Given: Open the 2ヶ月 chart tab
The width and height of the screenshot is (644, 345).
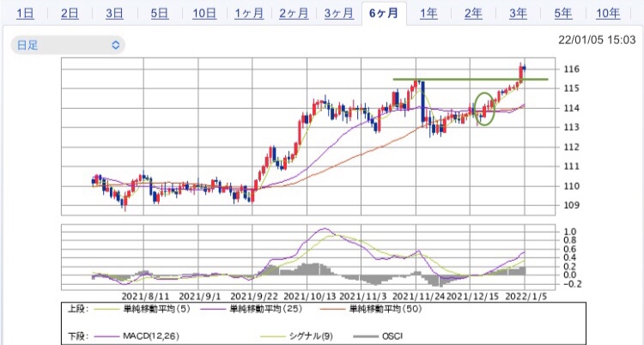Looking at the screenshot, I should tap(294, 14).
